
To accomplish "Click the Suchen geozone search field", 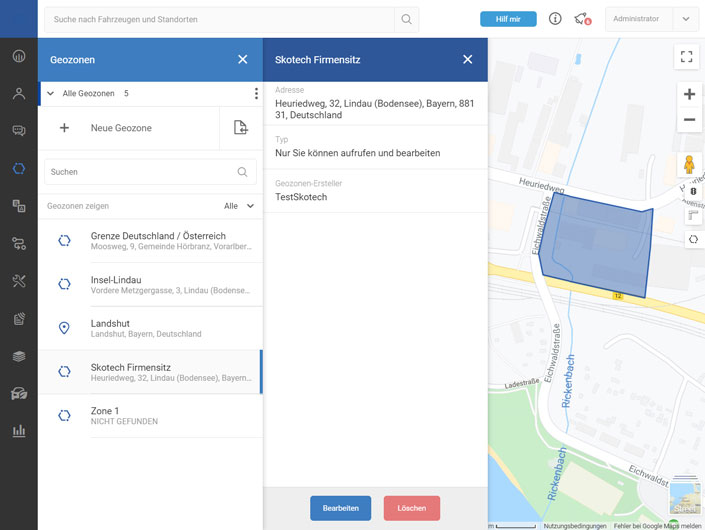I will (x=140, y=172).
